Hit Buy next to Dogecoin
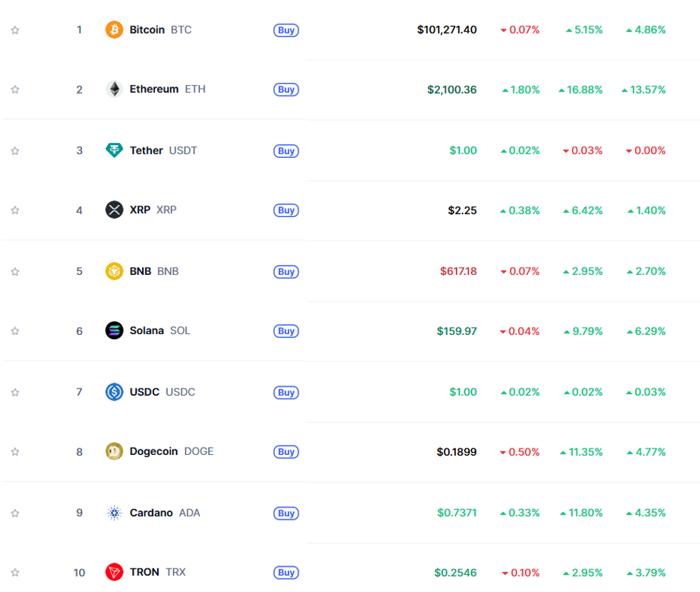The height and width of the screenshot is (592, 700). 286,452
